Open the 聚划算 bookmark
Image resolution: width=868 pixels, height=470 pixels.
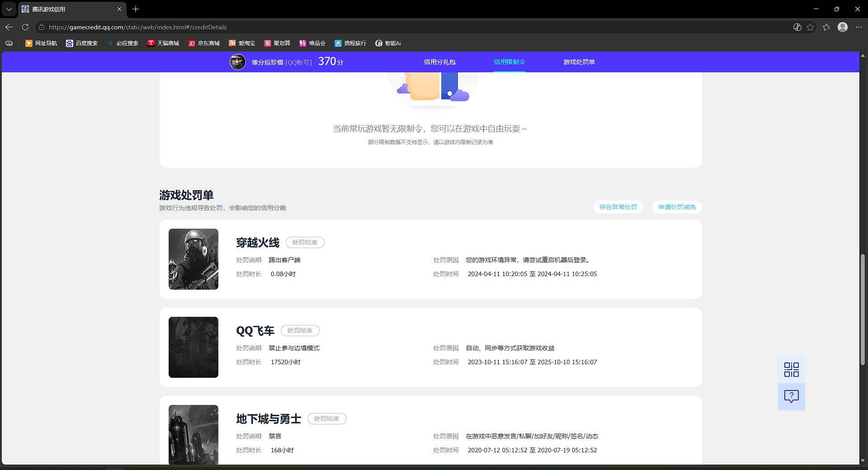pyautogui.click(x=277, y=43)
